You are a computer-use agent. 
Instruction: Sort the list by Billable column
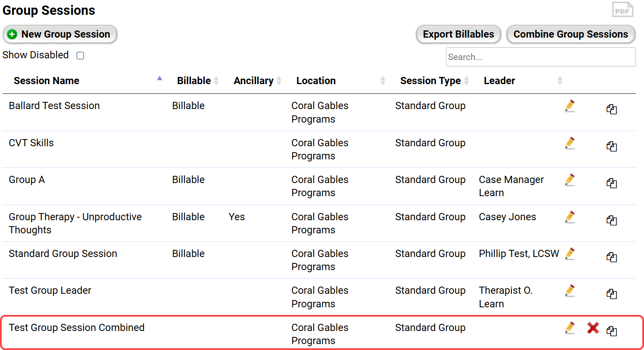coord(194,81)
